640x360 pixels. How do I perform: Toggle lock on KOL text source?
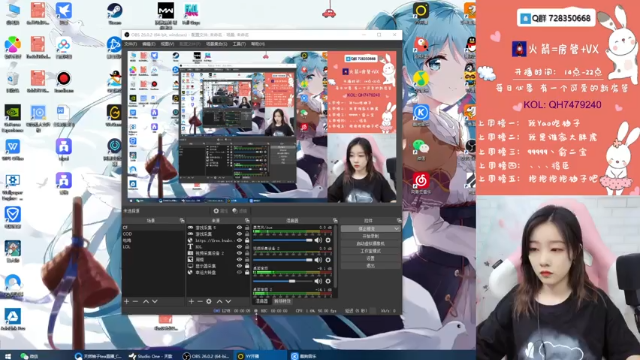[247, 247]
